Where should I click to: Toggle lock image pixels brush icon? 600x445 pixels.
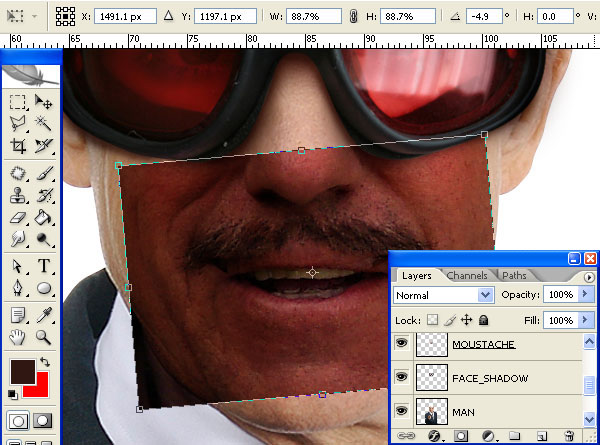coord(450,320)
